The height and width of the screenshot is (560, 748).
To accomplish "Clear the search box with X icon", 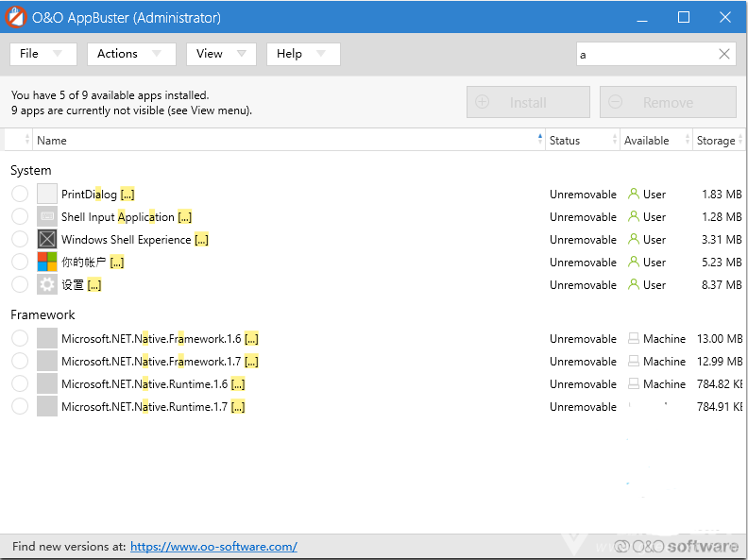I will 724,55.
